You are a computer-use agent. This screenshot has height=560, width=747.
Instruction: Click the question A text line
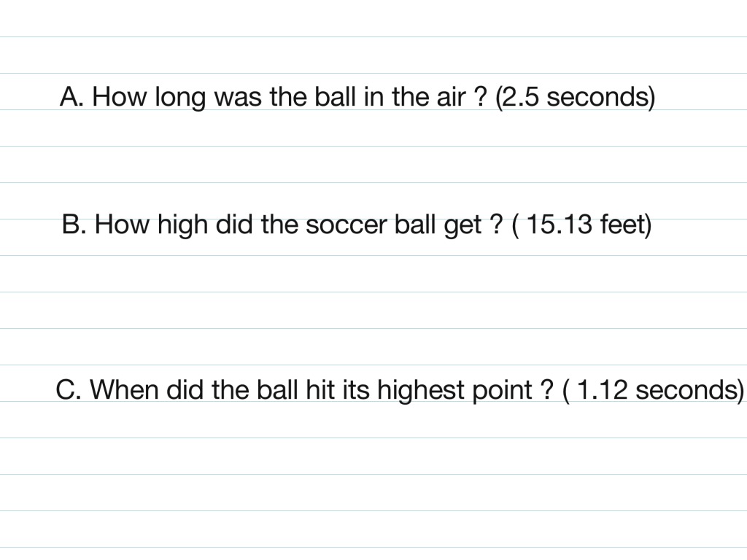pyautogui.click(x=357, y=98)
